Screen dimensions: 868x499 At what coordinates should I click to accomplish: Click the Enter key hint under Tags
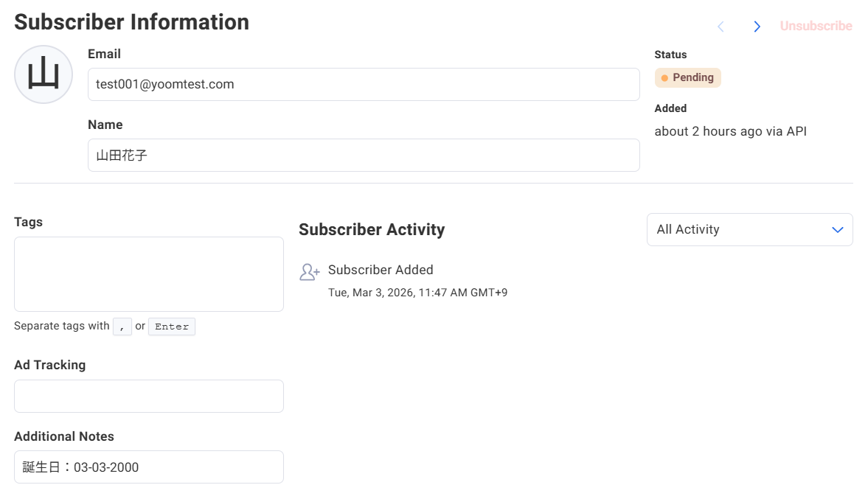pos(172,327)
